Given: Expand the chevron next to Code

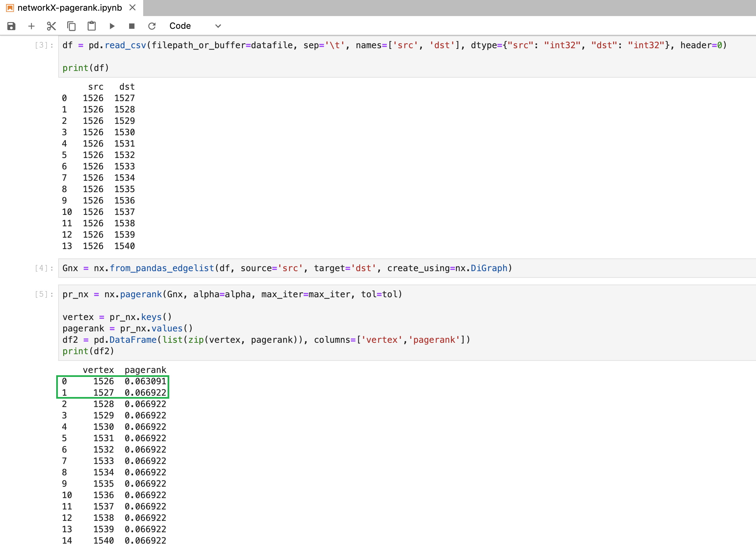Looking at the screenshot, I should (218, 26).
